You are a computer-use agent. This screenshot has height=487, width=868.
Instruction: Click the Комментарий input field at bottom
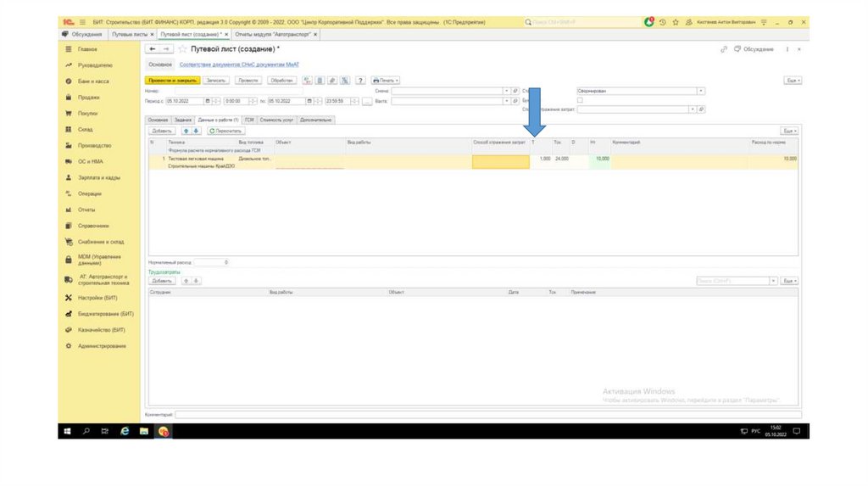point(487,414)
